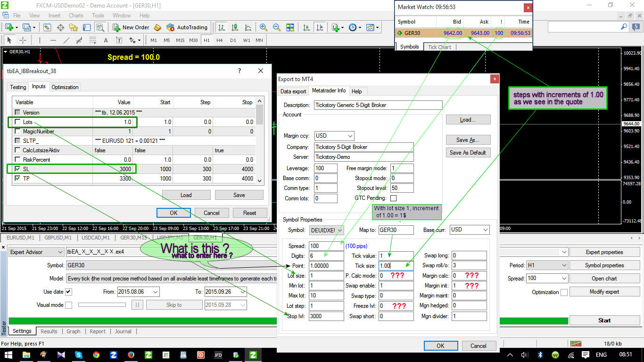Open the Optimization tab in tbEA dialog

(x=65, y=87)
